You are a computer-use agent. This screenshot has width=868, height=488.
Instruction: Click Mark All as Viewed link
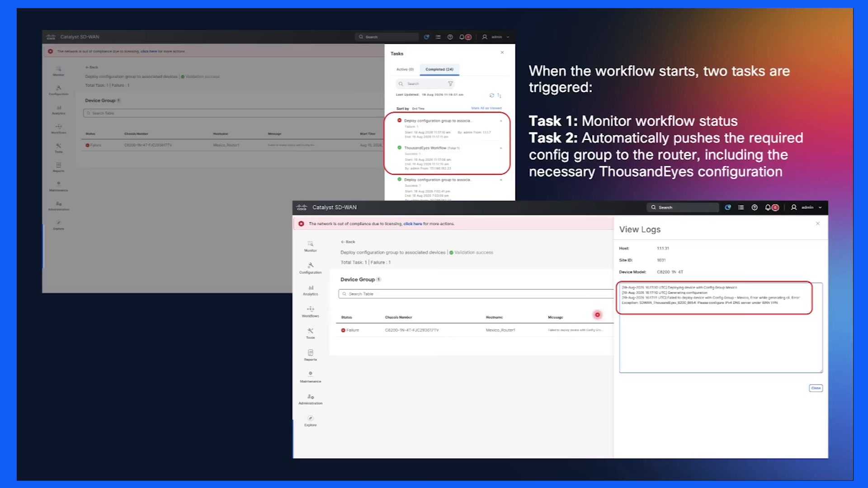pos(486,108)
